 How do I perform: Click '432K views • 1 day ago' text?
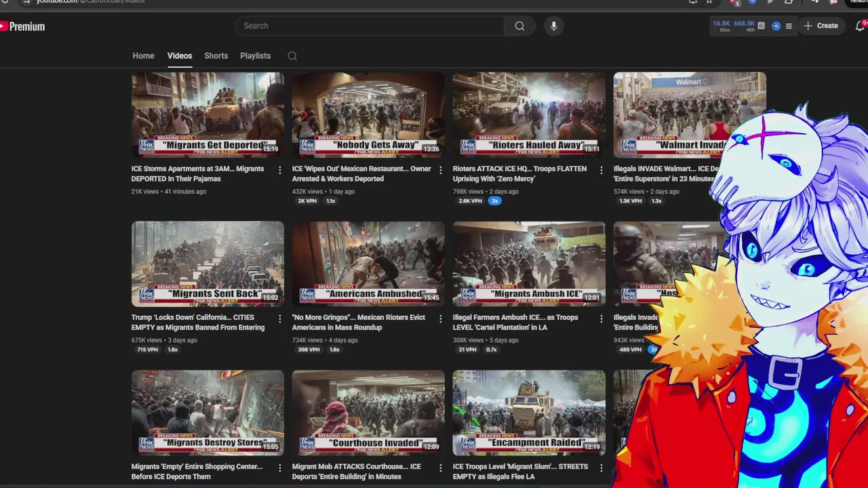point(323,192)
